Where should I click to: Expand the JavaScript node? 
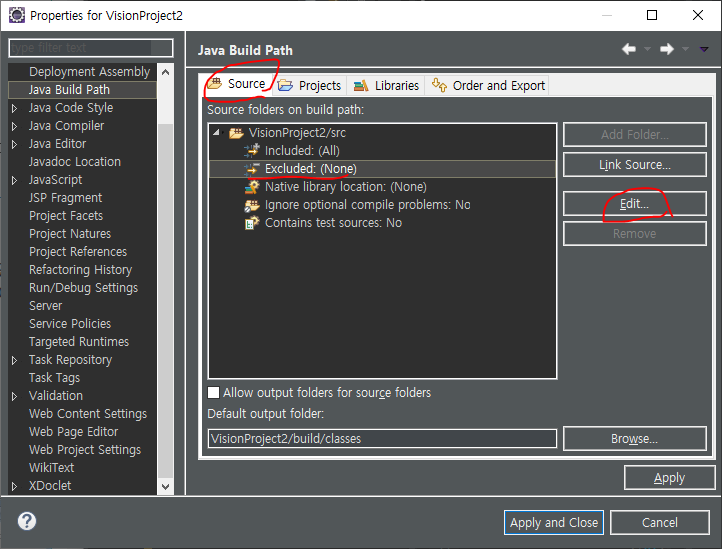(14, 180)
